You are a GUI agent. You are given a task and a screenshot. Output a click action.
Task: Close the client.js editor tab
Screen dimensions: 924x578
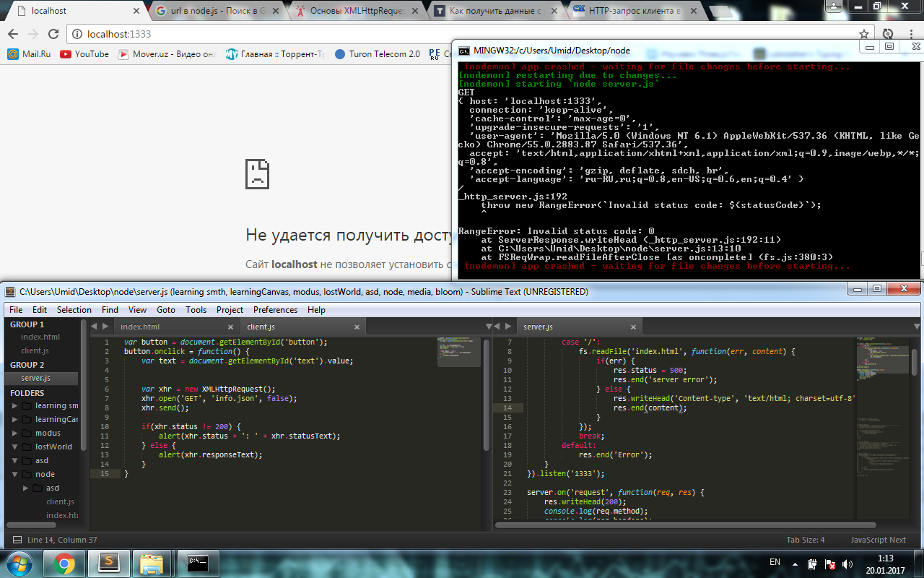click(357, 327)
